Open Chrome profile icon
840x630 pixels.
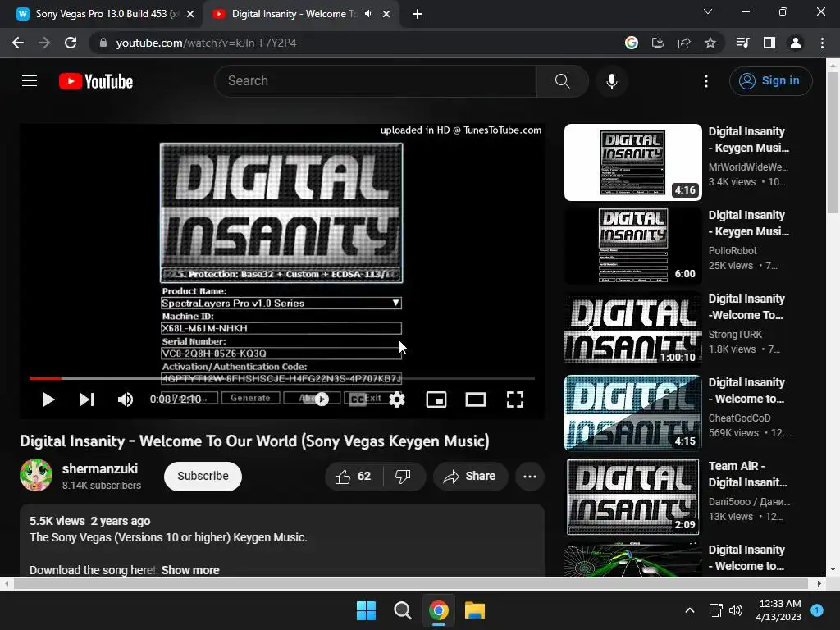tap(796, 43)
